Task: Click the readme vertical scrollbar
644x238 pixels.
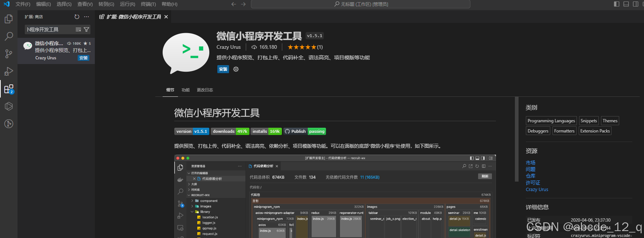Action: point(516,139)
